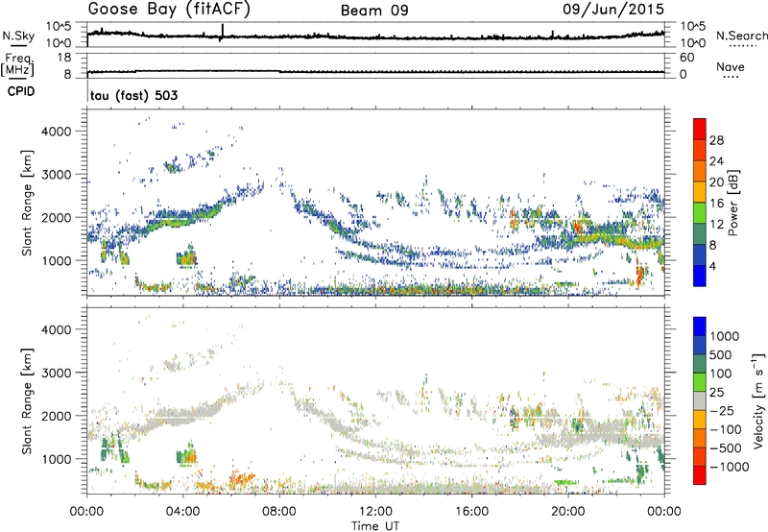Click the "20:00" time tick label
The width and height of the screenshot is (768, 532).
tap(567, 512)
